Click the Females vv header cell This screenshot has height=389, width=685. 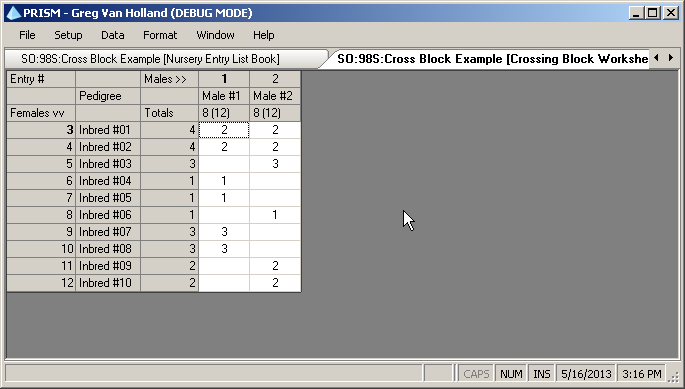point(41,113)
